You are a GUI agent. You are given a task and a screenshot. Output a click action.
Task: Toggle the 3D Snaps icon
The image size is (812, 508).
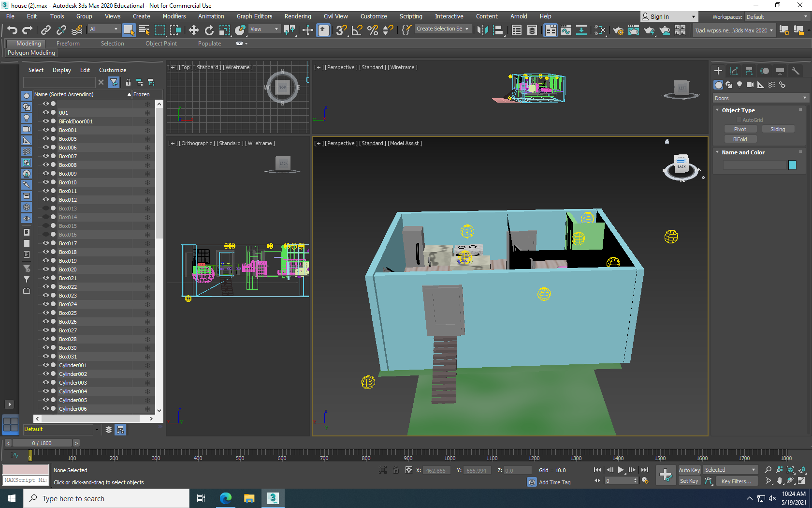[x=341, y=30]
